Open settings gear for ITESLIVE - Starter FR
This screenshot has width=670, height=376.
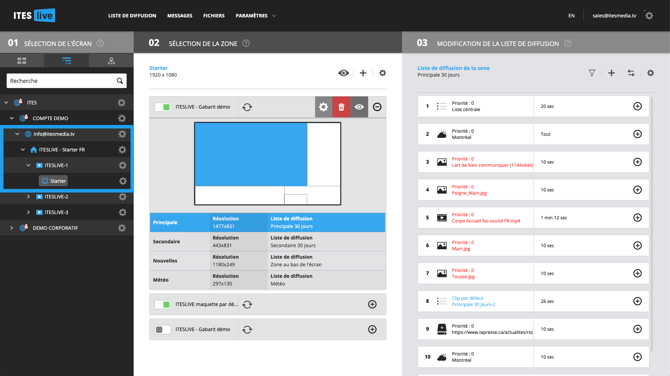coord(122,150)
